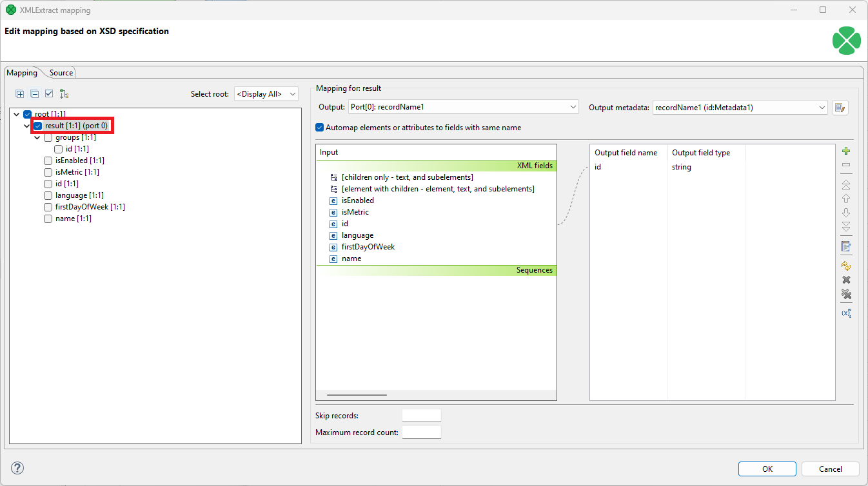Click the check-all icon above the tree
The height and width of the screenshot is (486, 868).
pos(49,93)
